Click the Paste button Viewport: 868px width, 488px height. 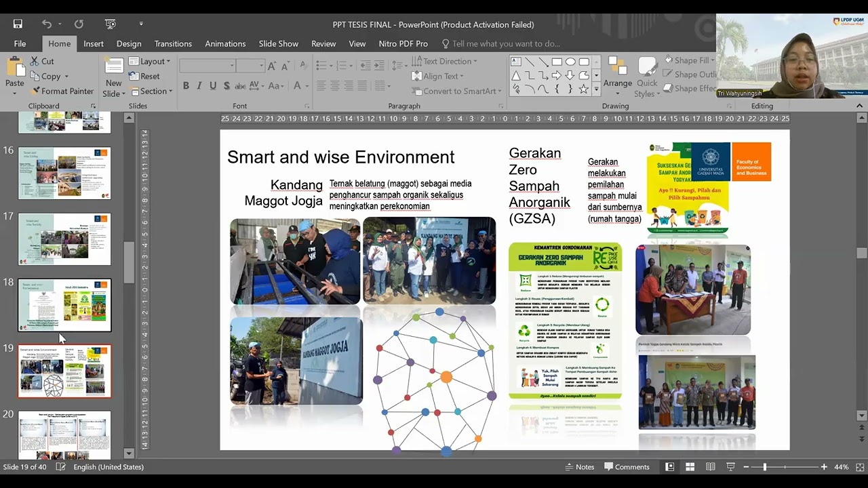pyautogui.click(x=15, y=75)
